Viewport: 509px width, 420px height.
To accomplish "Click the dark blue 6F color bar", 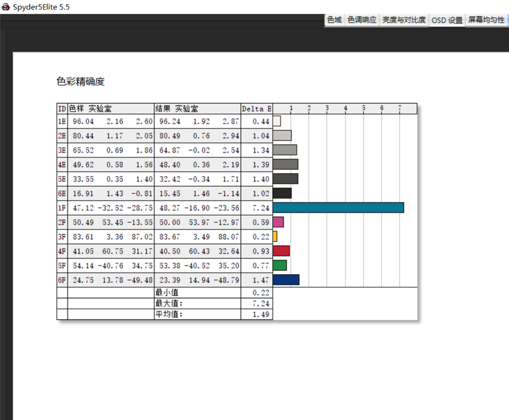I will pyautogui.click(x=286, y=279).
